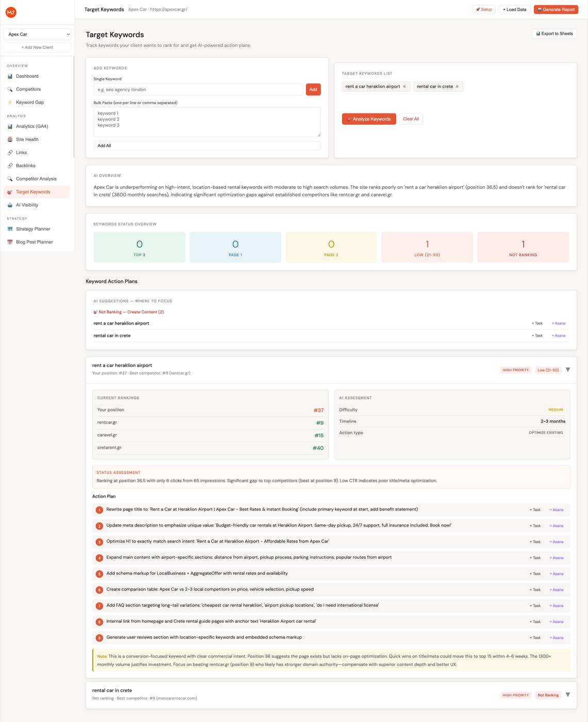The image size is (588, 722).
Task: Click Load Data button
Action: pyautogui.click(x=515, y=9)
